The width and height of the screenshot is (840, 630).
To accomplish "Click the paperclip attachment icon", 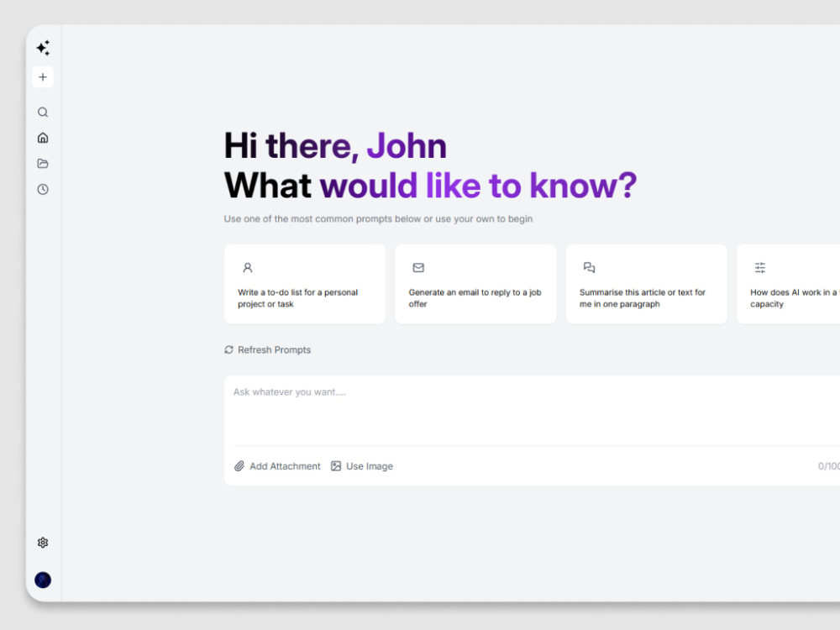I will coord(239,466).
